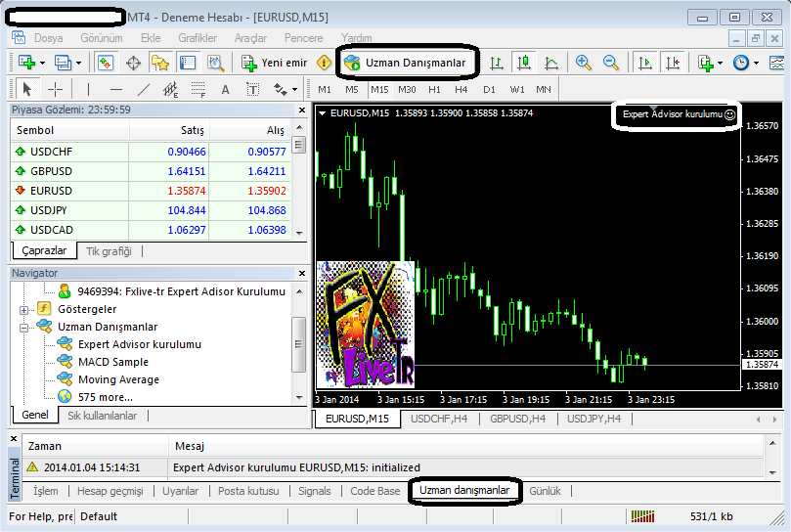Switch chart to H1 timeframe
791x532 pixels.
click(434, 89)
